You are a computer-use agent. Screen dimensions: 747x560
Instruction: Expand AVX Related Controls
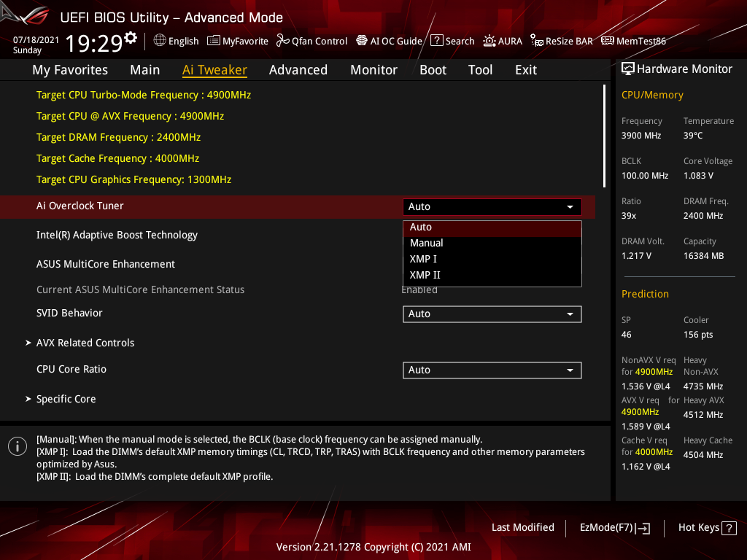click(x=85, y=343)
